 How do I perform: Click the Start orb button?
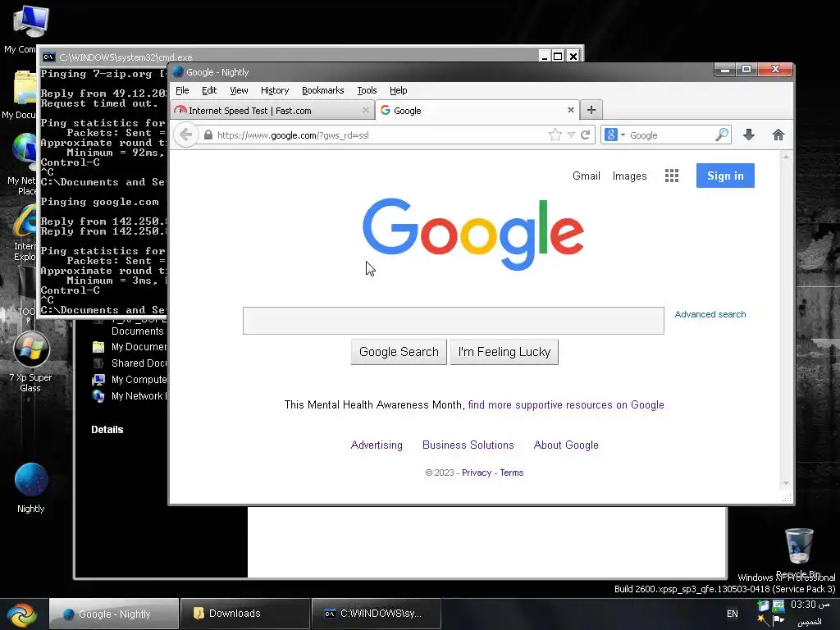click(22, 615)
